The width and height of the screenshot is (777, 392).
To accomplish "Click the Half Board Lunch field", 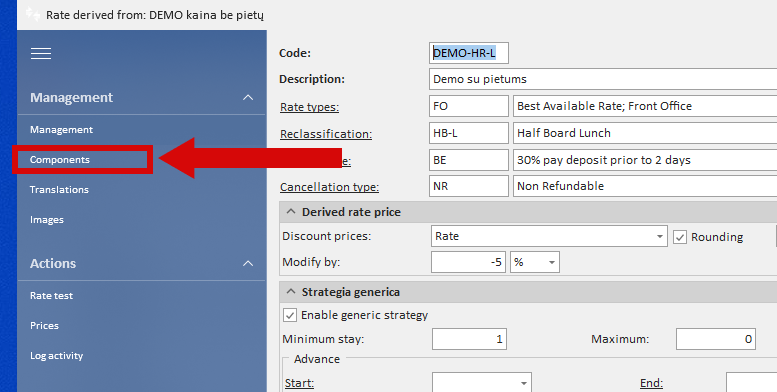I will (x=645, y=133).
